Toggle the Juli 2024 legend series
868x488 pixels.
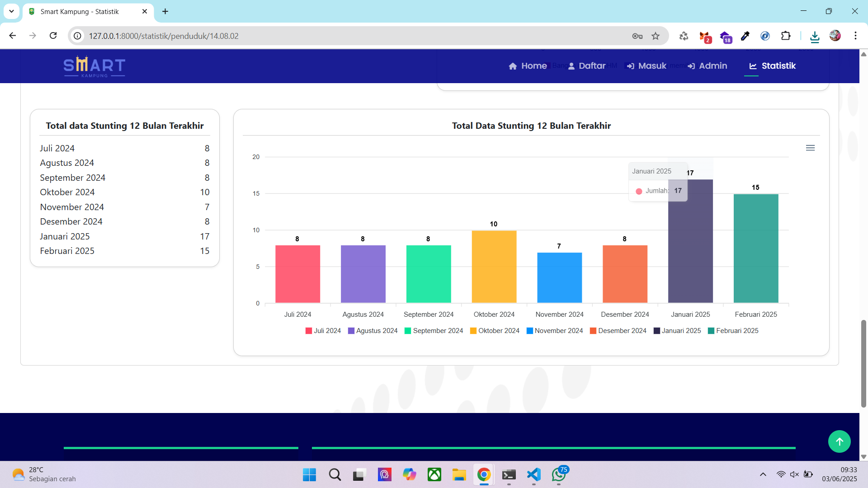point(323,331)
